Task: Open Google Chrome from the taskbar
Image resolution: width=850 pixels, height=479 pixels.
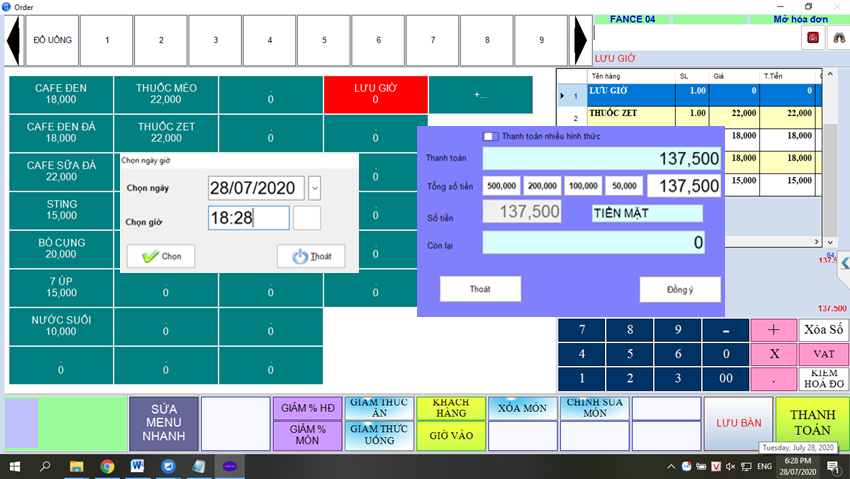Action: pyautogui.click(x=107, y=466)
